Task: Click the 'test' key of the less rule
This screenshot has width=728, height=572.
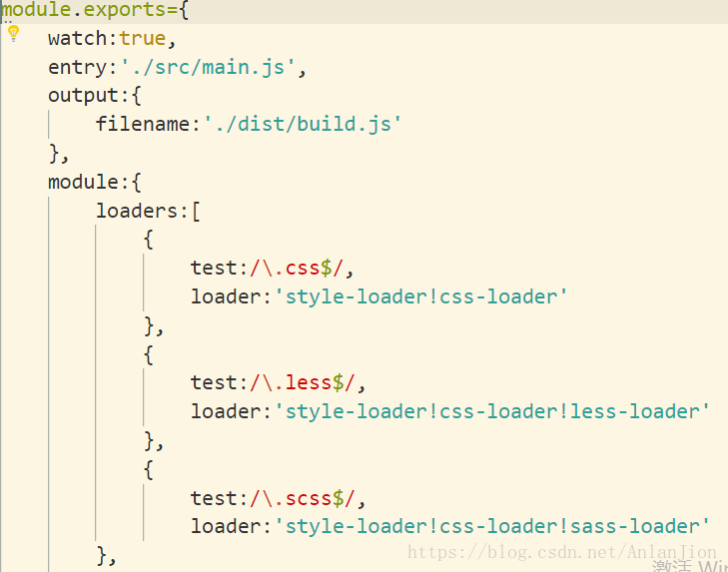Action: [214, 383]
